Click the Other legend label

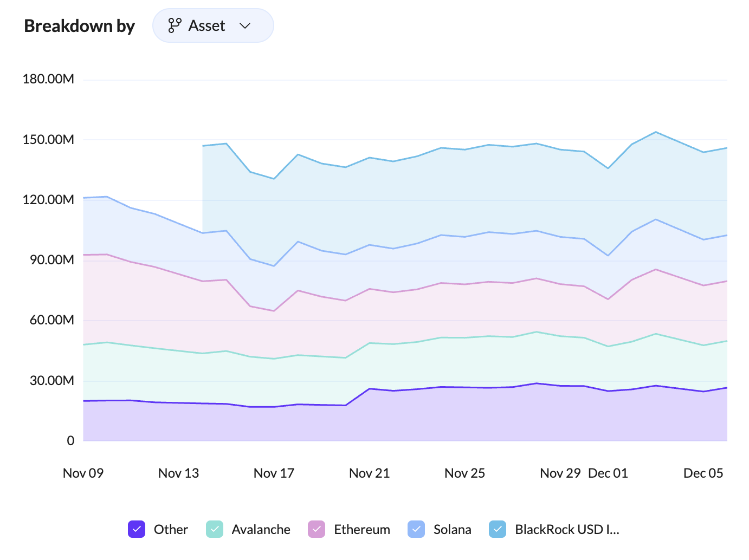[x=171, y=529]
